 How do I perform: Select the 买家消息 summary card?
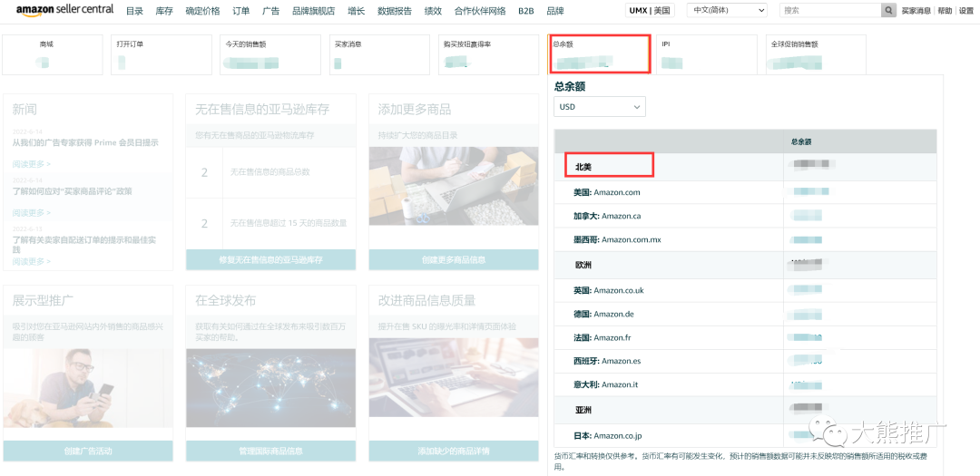379,54
